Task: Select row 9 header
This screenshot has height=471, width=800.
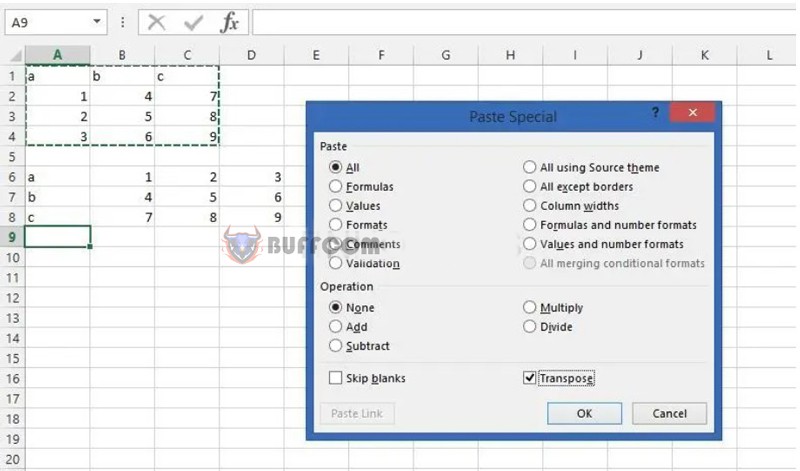Action: coord(12,237)
